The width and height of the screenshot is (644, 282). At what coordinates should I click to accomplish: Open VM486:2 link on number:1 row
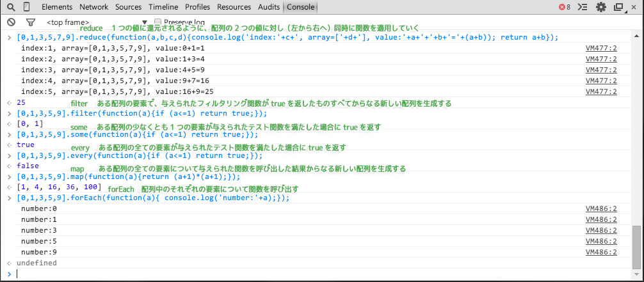601,219
